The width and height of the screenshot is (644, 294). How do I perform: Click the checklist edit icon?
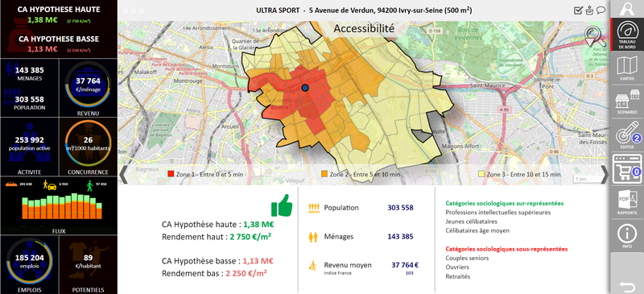coord(578,10)
